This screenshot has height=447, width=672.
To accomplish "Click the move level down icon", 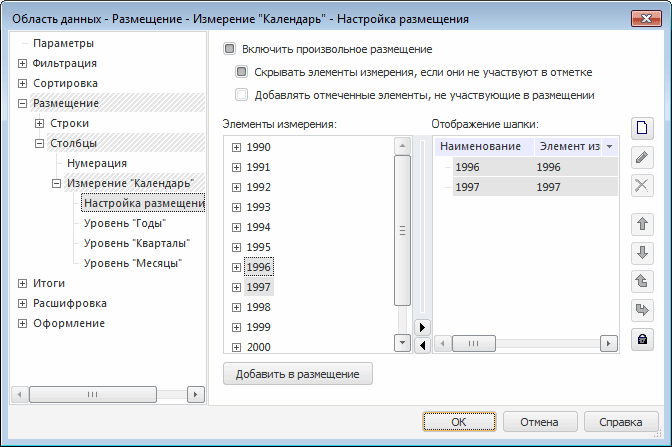I will (642, 310).
